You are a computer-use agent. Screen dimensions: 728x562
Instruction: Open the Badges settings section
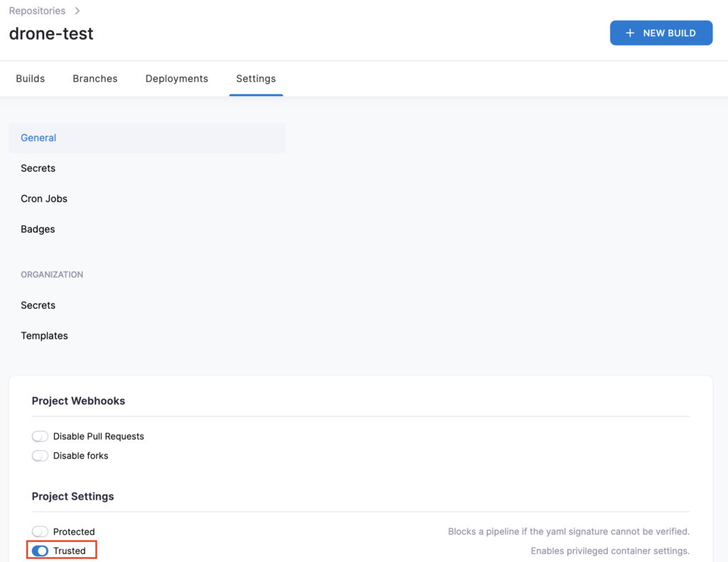coord(38,229)
